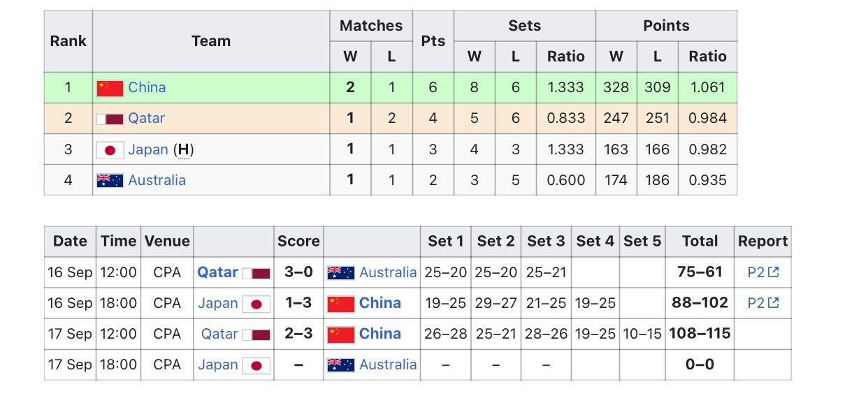Open P2 report for Qatar–Australia match
Image resolution: width=868 pixels, height=398 pixels.
755,272
